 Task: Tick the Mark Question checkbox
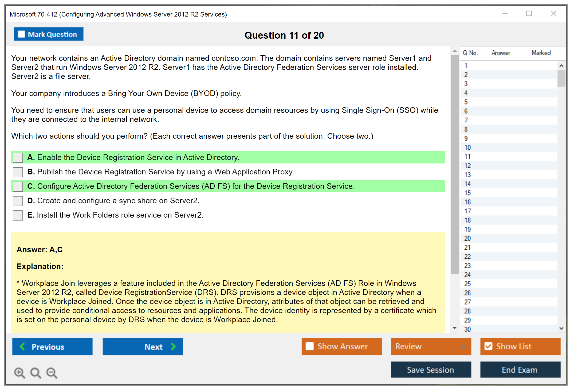pos(21,34)
